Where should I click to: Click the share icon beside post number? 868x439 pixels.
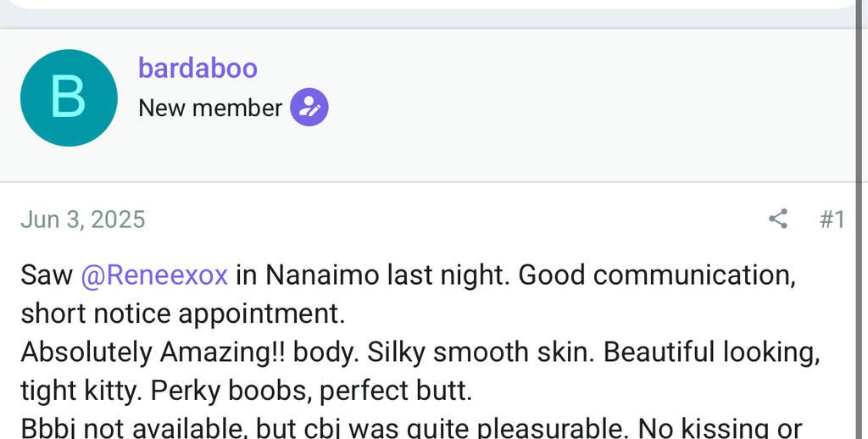coord(777,219)
